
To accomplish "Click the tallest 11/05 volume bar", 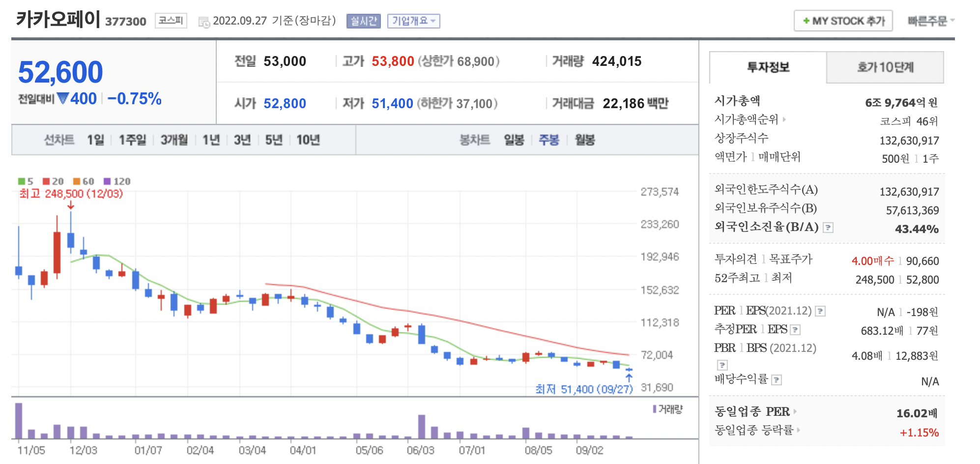I will click(19, 421).
